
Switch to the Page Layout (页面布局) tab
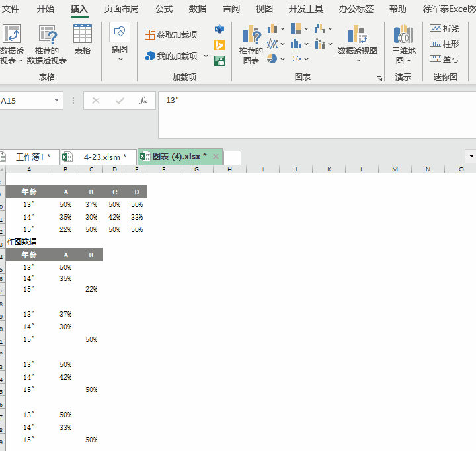coord(122,9)
